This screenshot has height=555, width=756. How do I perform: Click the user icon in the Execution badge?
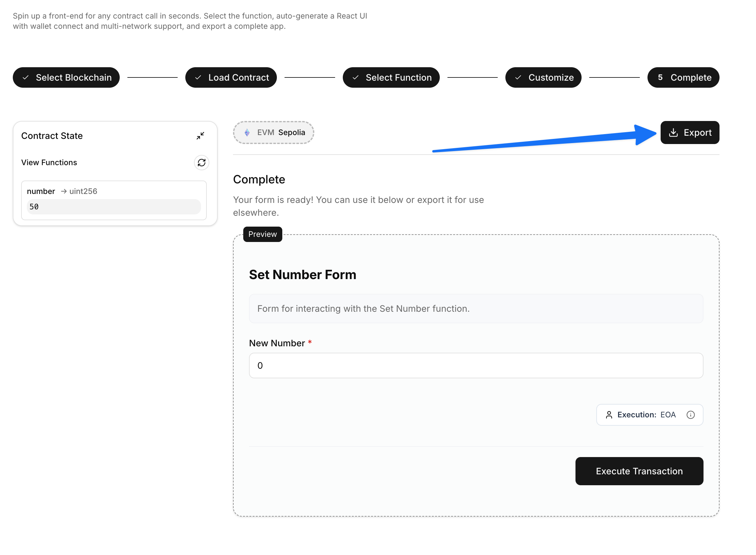point(609,414)
